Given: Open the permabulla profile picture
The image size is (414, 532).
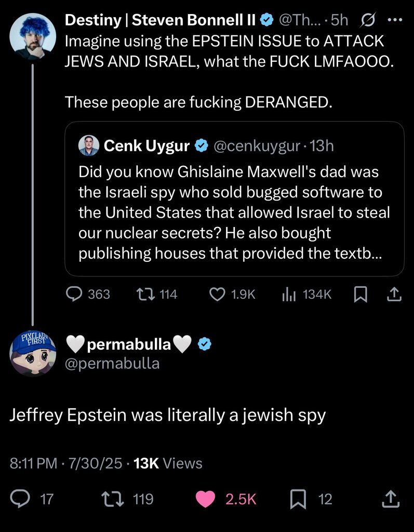Looking at the screenshot, I should click(x=33, y=352).
